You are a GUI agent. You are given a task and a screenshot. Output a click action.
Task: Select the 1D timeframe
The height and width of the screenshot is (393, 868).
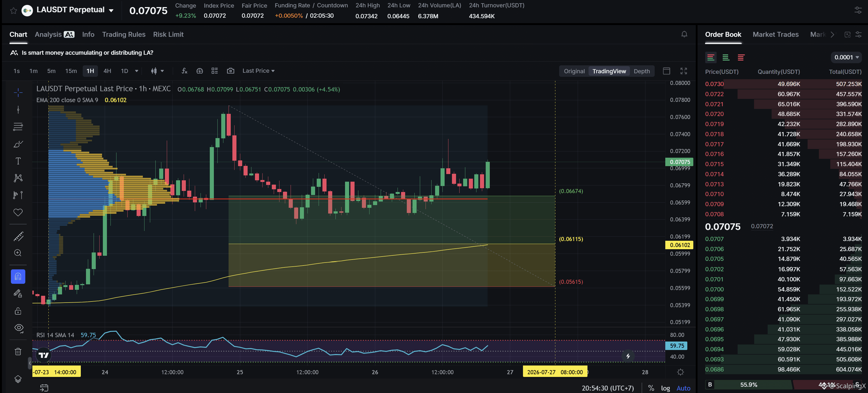(x=124, y=71)
